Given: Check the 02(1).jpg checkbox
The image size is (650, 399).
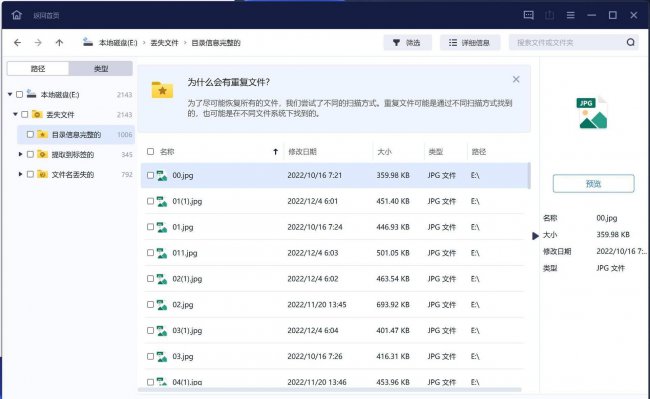Looking at the screenshot, I should point(150,279).
